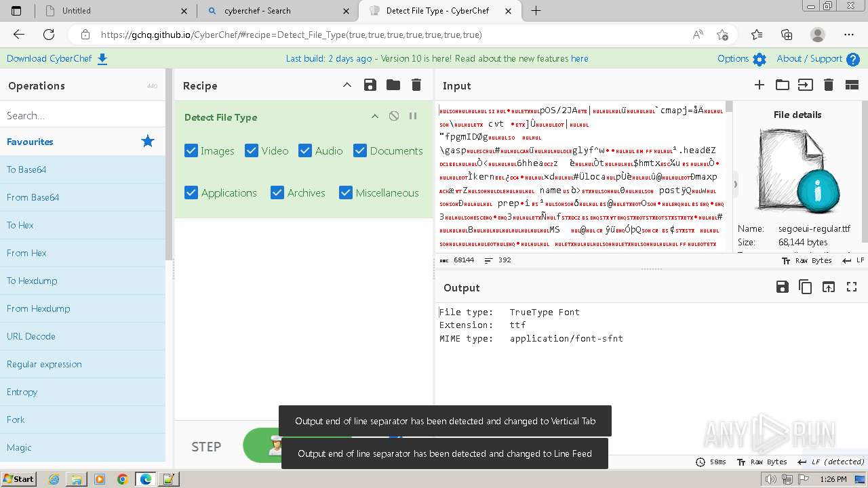Clear the recipe with the trash icon

(x=416, y=85)
